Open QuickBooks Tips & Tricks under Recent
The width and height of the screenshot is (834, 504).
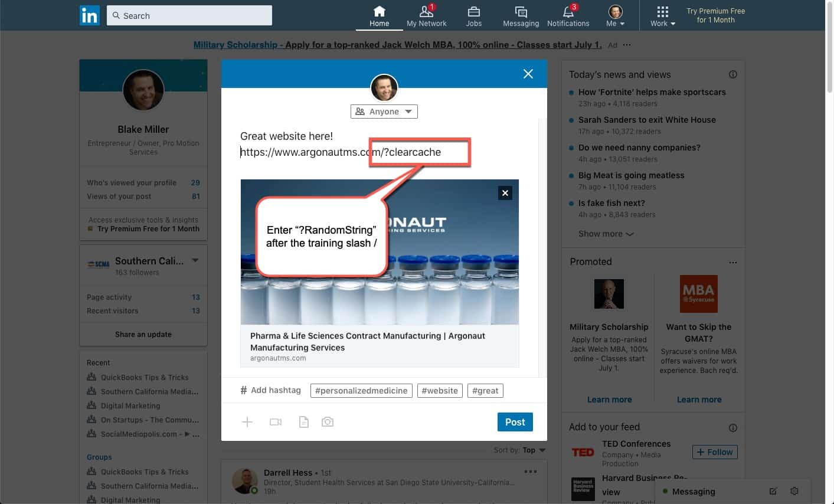point(144,378)
